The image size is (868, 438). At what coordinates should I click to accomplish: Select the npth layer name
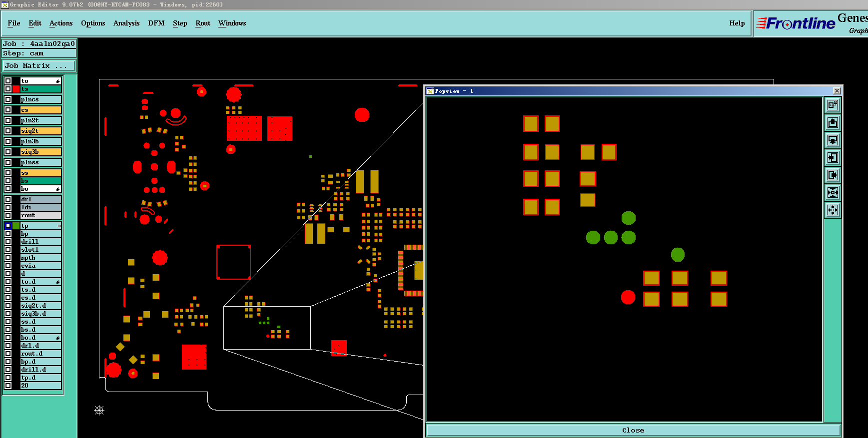click(x=40, y=258)
